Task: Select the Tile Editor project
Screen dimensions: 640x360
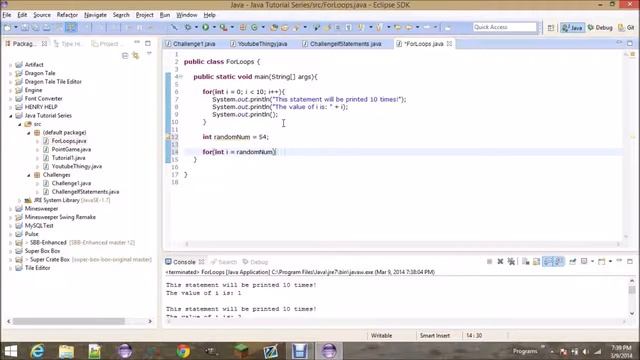Action: click(37, 268)
